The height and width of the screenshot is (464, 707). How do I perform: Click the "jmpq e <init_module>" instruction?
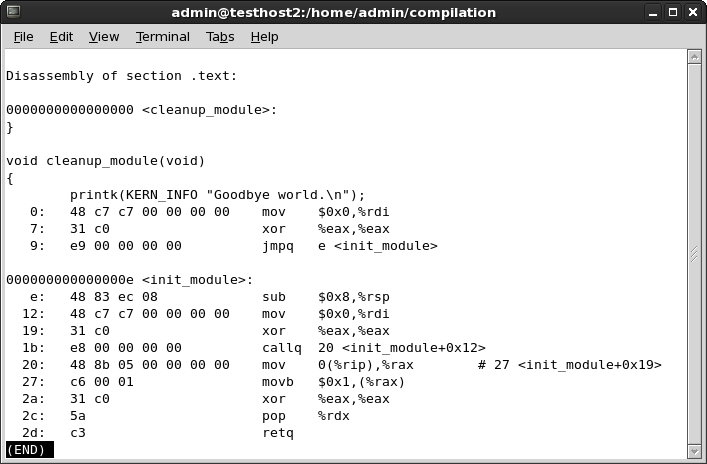click(x=350, y=246)
